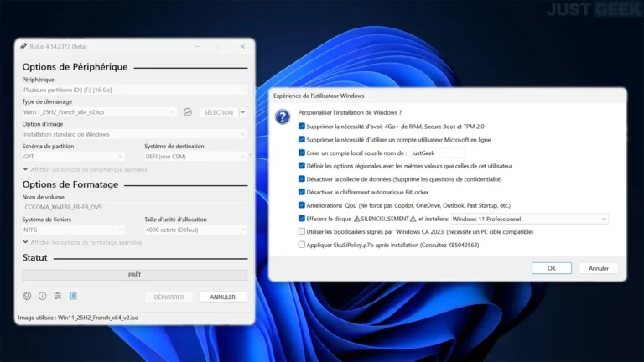644x362 pixels.
Task: Close the Rufus window
Action: [242, 46]
